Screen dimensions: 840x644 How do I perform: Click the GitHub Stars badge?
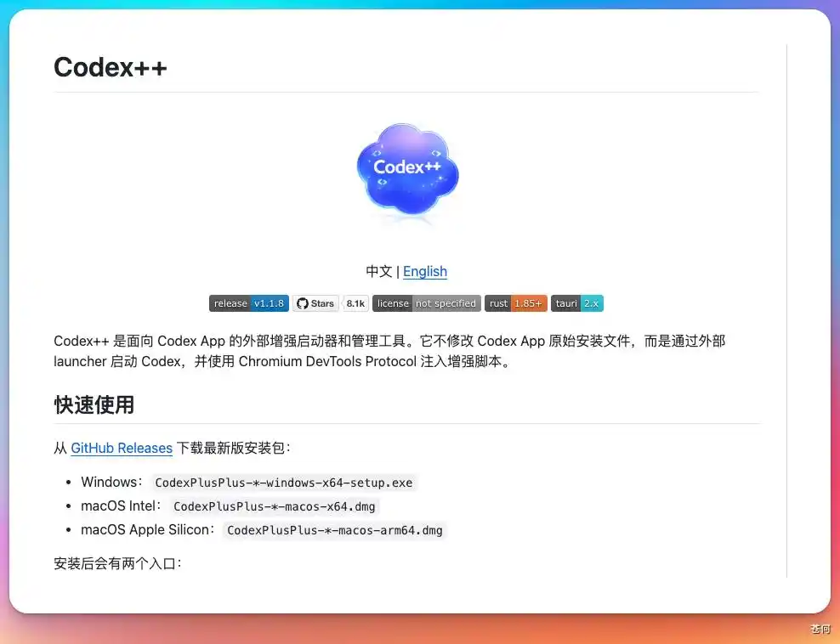[315, 303]
